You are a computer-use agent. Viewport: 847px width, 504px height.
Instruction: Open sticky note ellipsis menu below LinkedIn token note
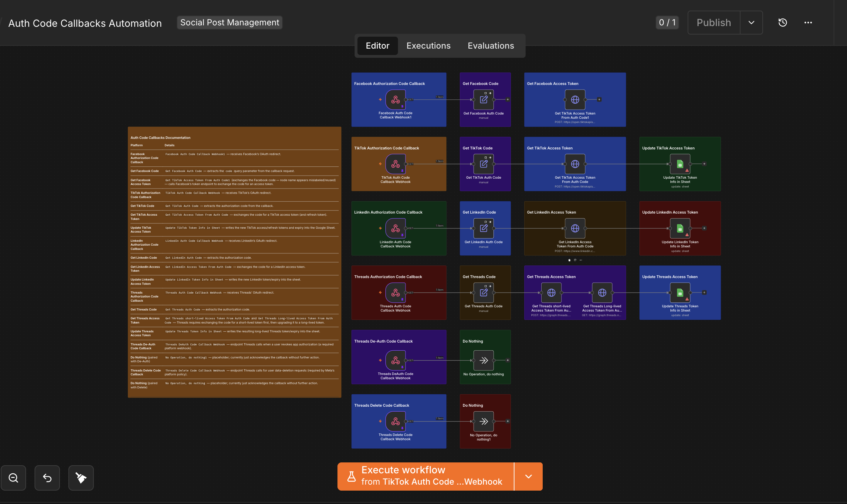(x=581, y=260)
